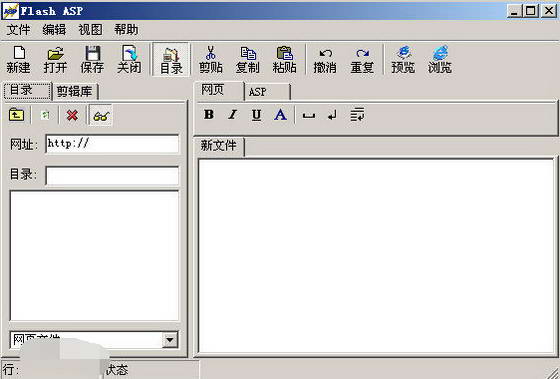Click the Flash ASP title bar icon
Viewport: 560px width, 379px height.
click(11, 11)
